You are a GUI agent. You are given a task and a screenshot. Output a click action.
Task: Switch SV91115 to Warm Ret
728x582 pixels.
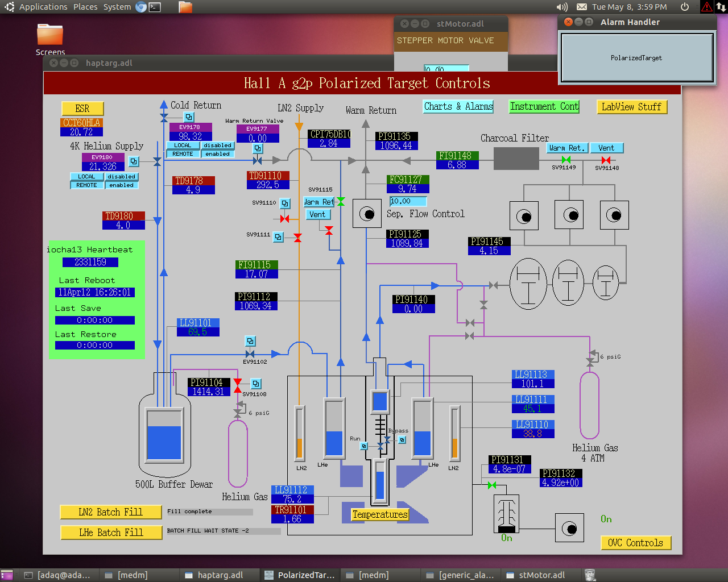click(x=319, y=202)
